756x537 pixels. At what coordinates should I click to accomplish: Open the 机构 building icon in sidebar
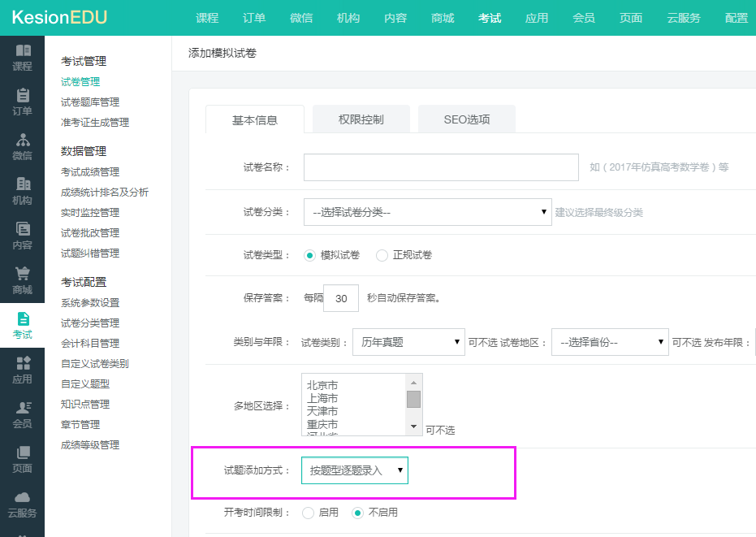click(x=23, y=185)
